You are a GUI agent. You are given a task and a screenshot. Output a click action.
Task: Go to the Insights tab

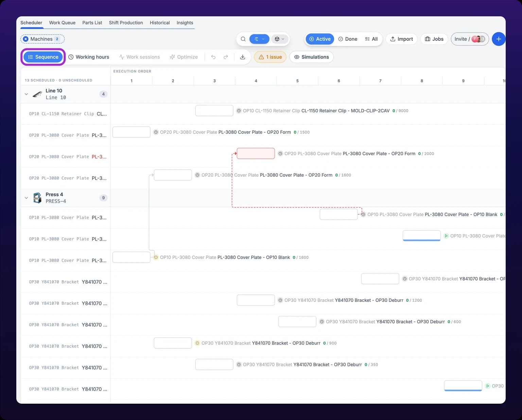(185, 23)
